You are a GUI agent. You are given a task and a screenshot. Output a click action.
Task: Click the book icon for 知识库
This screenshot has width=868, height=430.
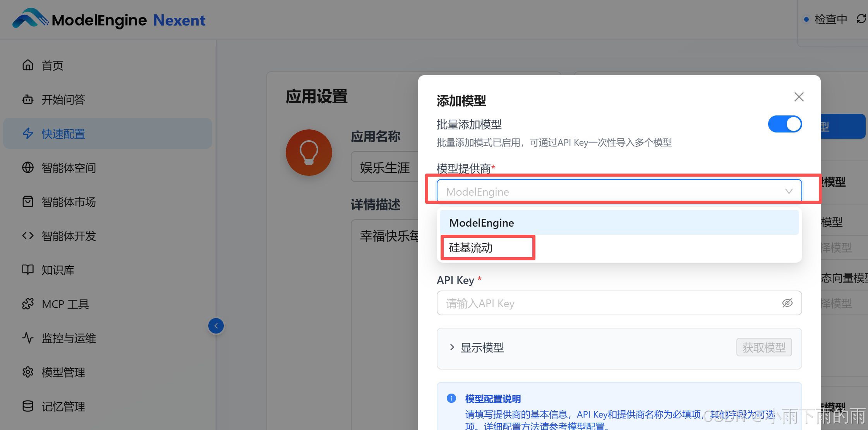coord(27,270)
